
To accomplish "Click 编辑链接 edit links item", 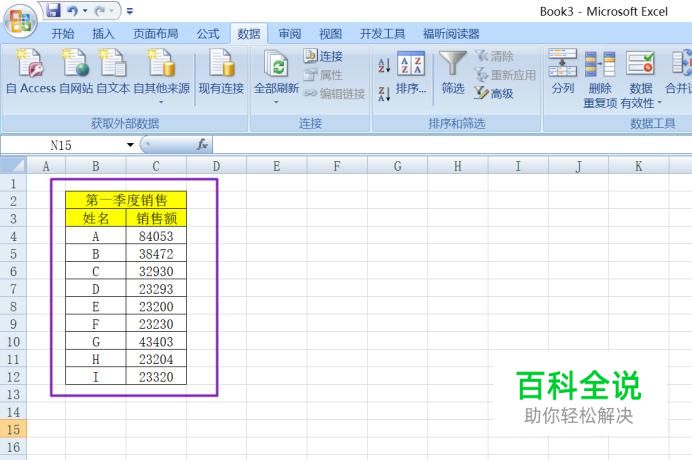I will click(335, 93).
